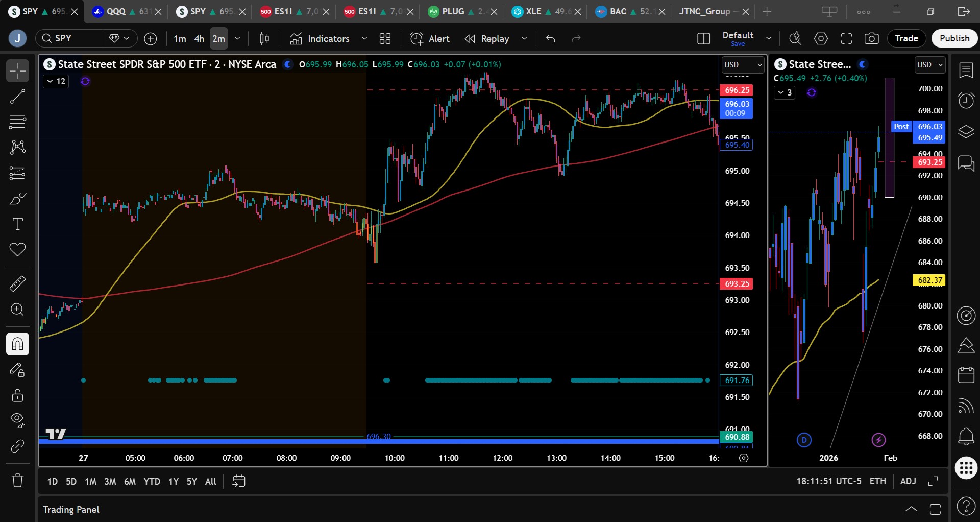Select the Text annotation tool
The image size is (980, 522).
click(x=17, y=224)
